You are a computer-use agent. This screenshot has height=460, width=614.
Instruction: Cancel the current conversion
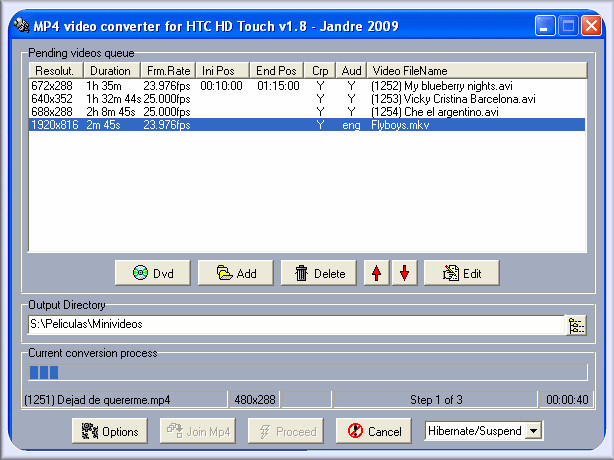click(x=374, y=431)
